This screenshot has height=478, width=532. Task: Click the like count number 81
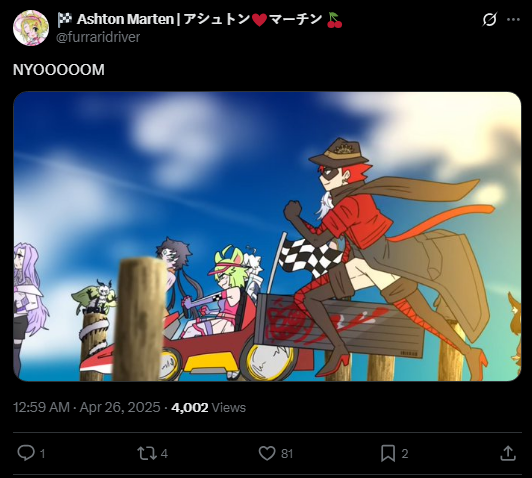click(x=287, y=454)
